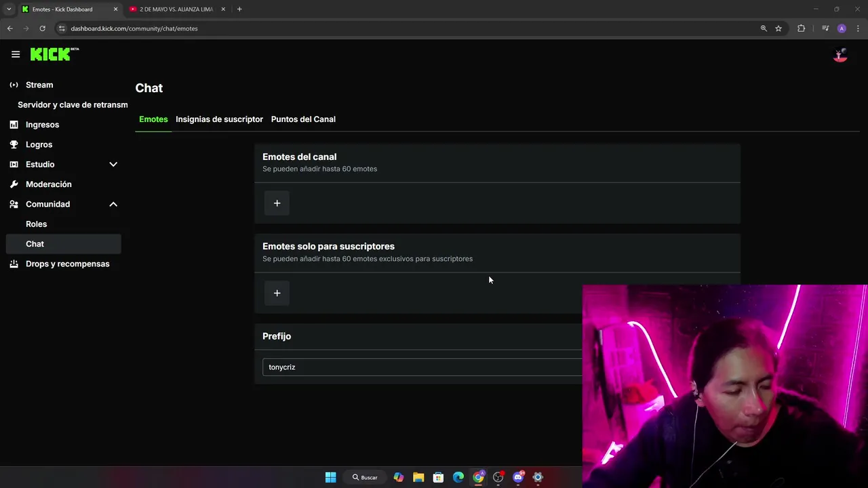Screen dimensions: 868x488
Task: Close the 2 DE MAYO VS. ALIANZA LIMA tab
Action: point(223,9)
